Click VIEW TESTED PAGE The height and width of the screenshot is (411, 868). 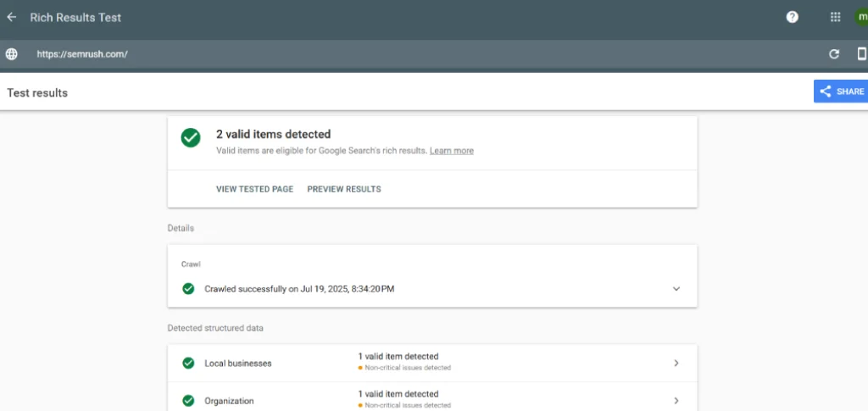(x=254, y=189)
